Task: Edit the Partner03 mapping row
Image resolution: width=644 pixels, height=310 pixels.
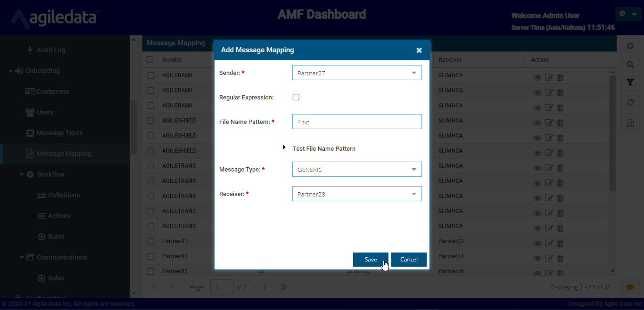Action: coord(549,258)
